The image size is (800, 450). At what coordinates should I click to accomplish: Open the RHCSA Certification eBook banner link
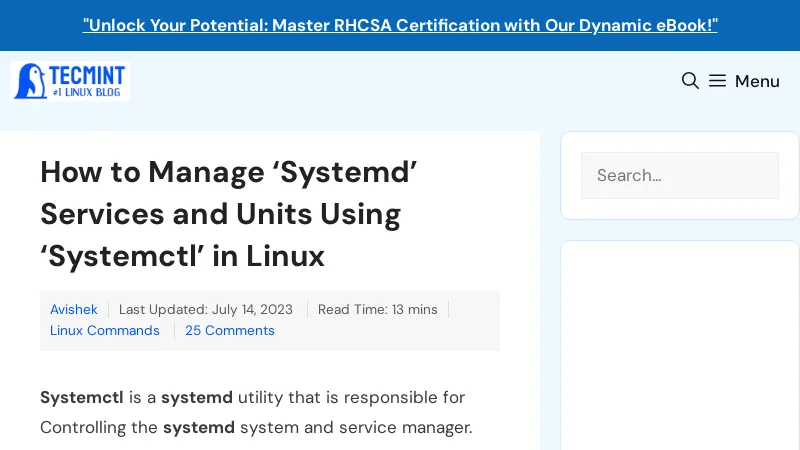400,25
